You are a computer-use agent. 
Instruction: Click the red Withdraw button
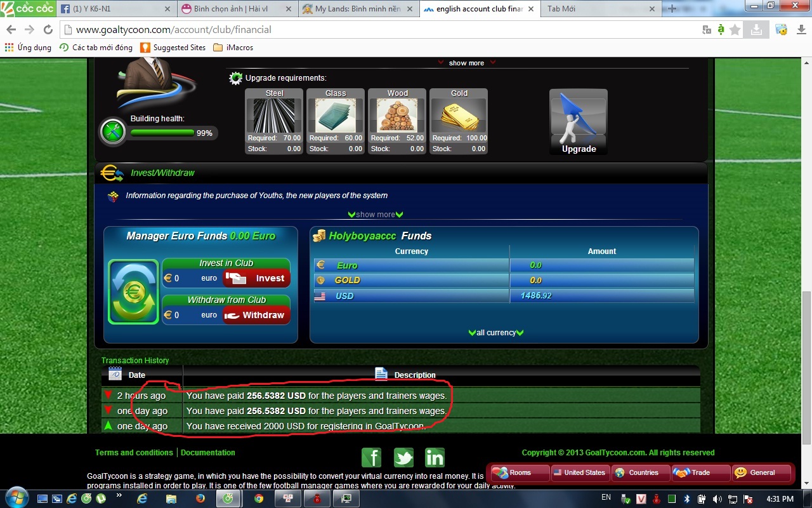point(256,315)
